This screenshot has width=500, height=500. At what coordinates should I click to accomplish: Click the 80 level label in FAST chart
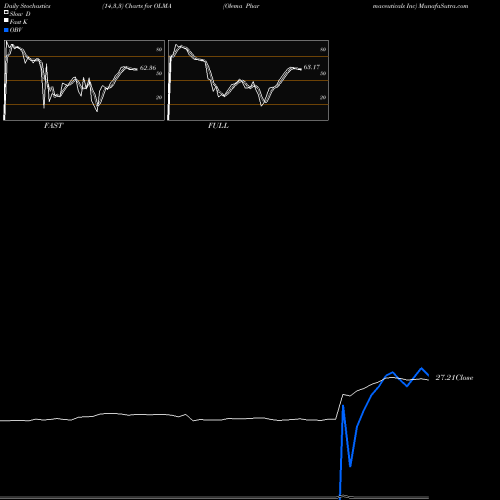tap(159, 49)
